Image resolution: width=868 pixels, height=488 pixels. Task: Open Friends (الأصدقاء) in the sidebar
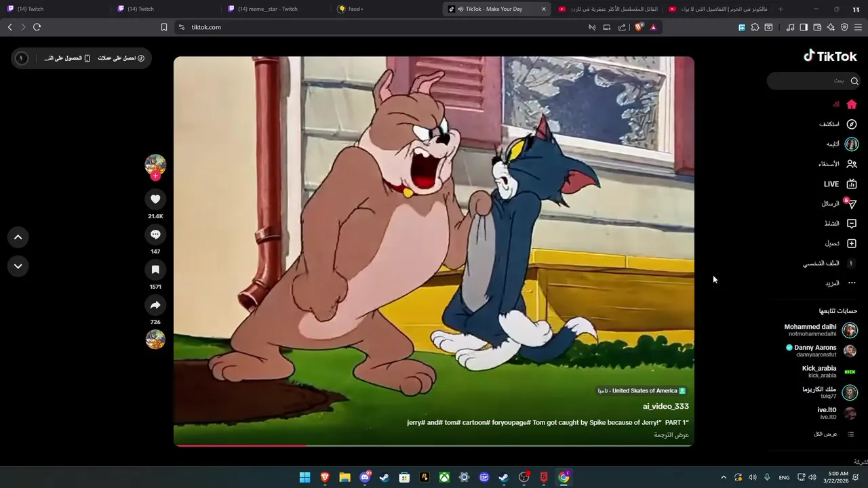[x=837, y=164]
